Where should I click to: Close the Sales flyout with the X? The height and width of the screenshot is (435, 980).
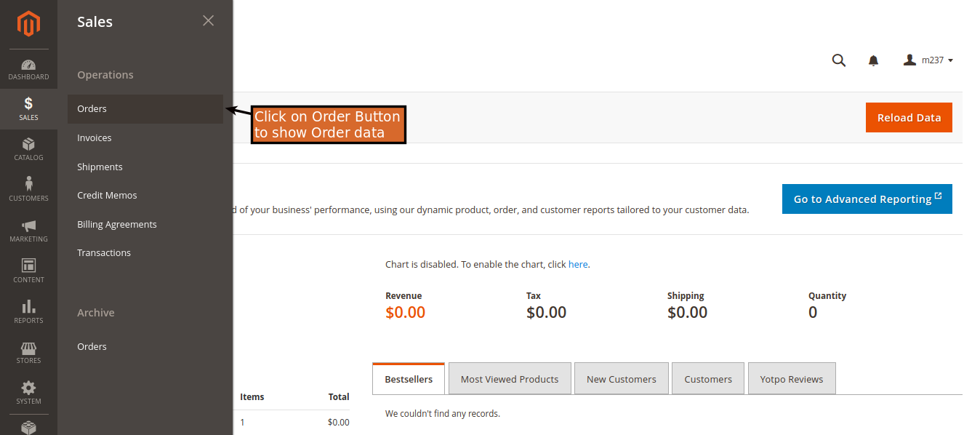[x=208, y=20]
